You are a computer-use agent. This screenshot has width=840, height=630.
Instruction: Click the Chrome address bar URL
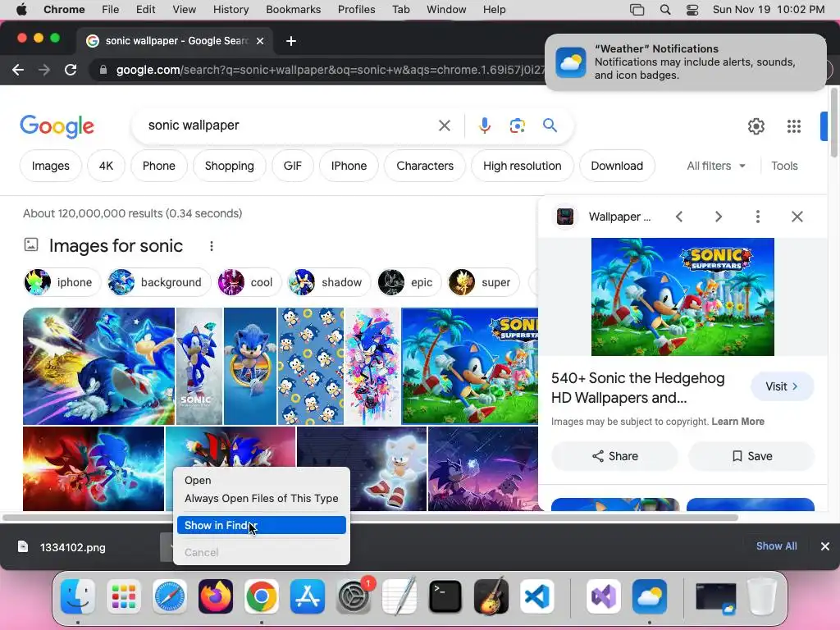click(x=330, y=70)
